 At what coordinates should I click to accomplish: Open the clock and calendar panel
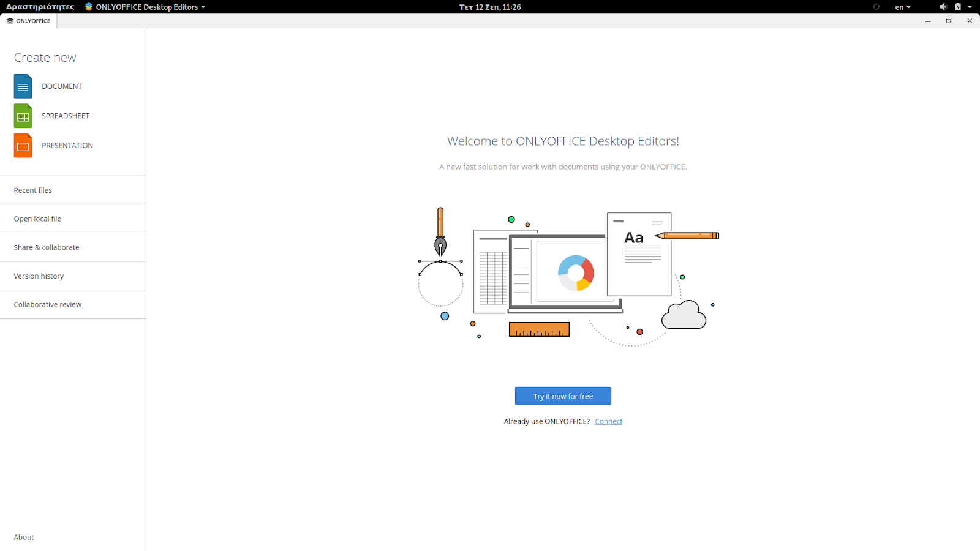click(490, 7)
